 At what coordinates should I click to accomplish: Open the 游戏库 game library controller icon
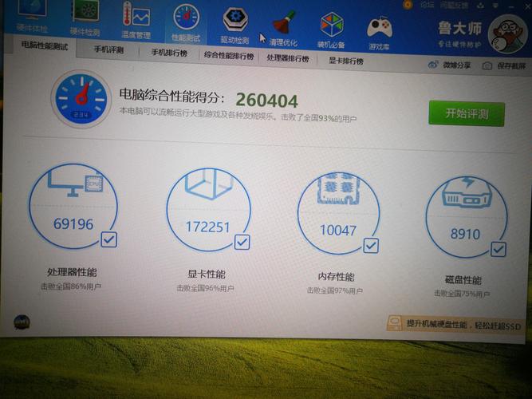pyautogui.click(x=380, y=34)
